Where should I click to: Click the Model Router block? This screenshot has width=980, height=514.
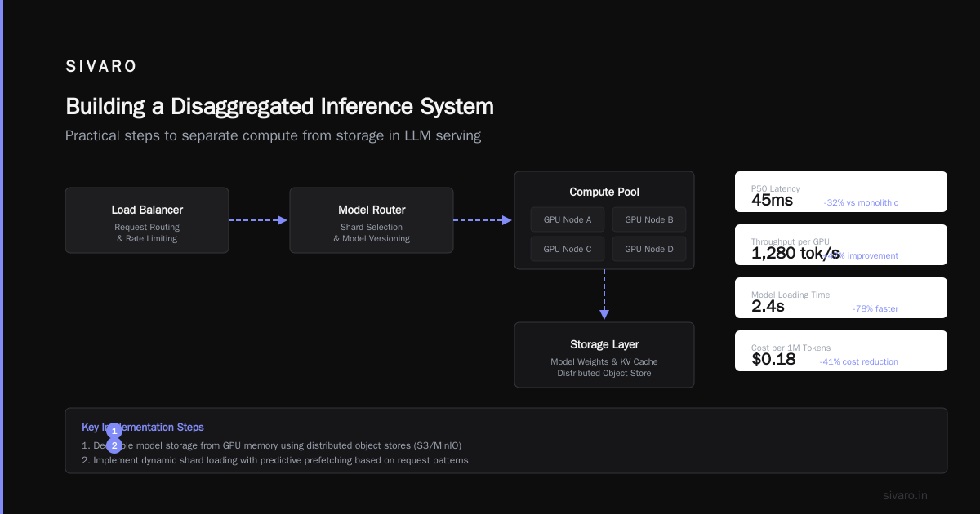point(372,220)
